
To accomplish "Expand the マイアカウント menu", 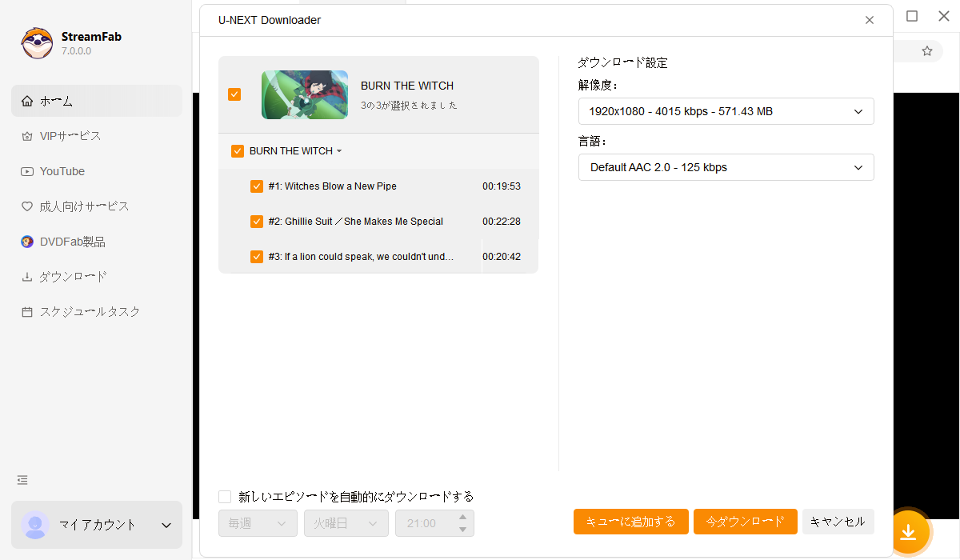I will [x=166, y=525].
